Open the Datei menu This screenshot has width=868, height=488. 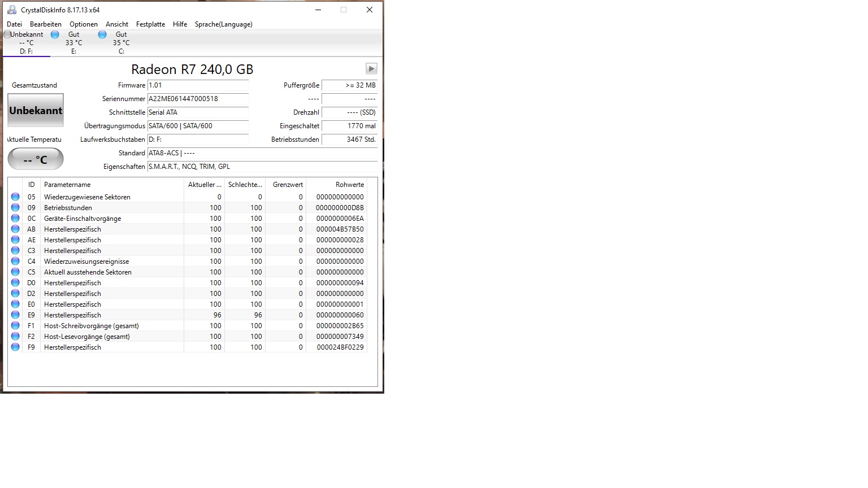14,24
